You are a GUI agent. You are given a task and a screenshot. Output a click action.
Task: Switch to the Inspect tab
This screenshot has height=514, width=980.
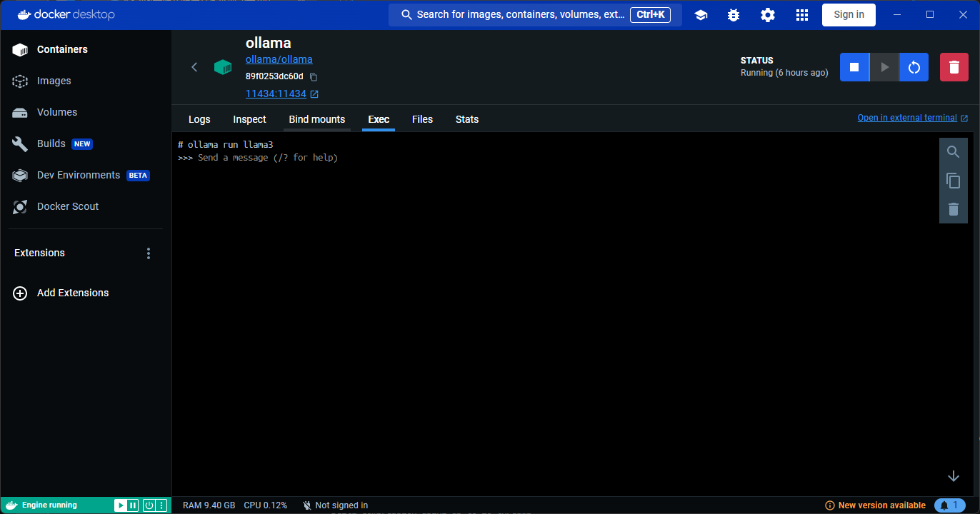(x=249, y=119)
